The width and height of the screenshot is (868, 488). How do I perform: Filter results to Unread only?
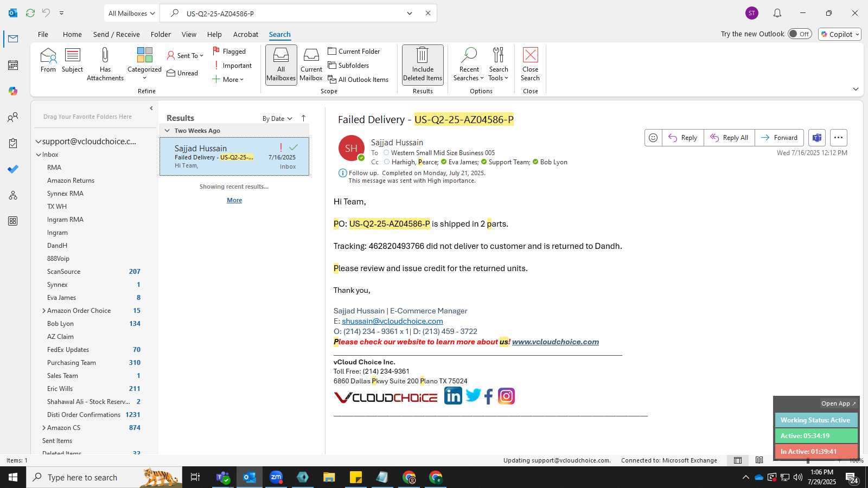182,73
